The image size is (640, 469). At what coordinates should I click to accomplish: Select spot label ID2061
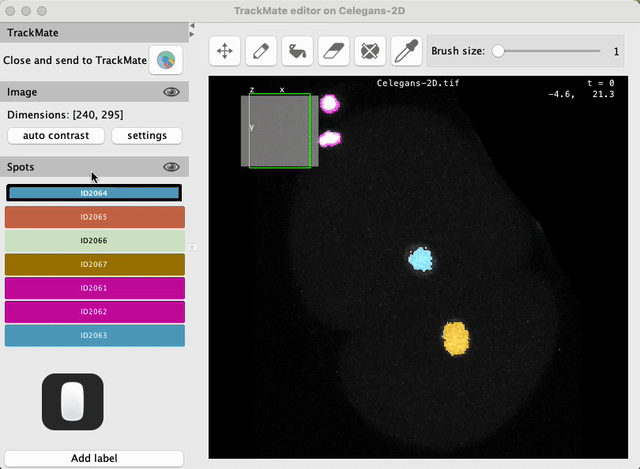point(95,288)
